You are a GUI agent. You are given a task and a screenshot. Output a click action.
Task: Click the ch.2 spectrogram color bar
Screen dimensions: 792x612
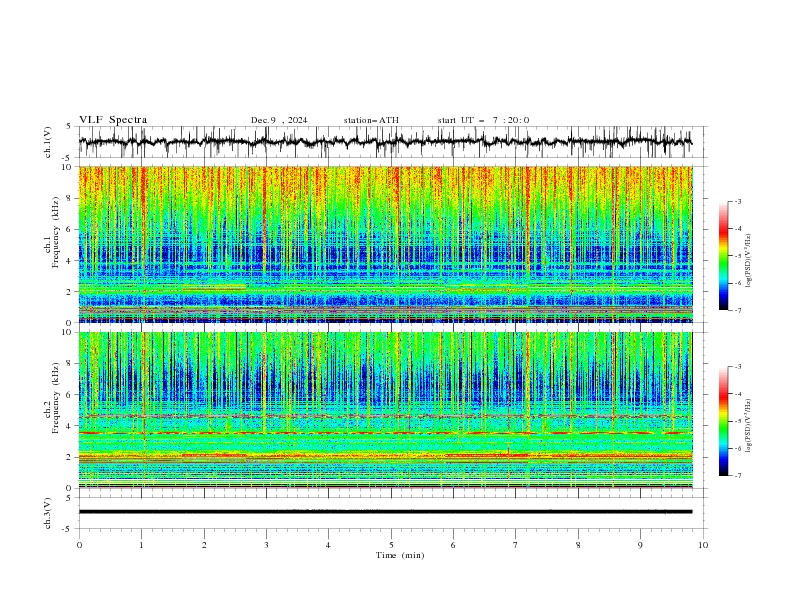723,421
